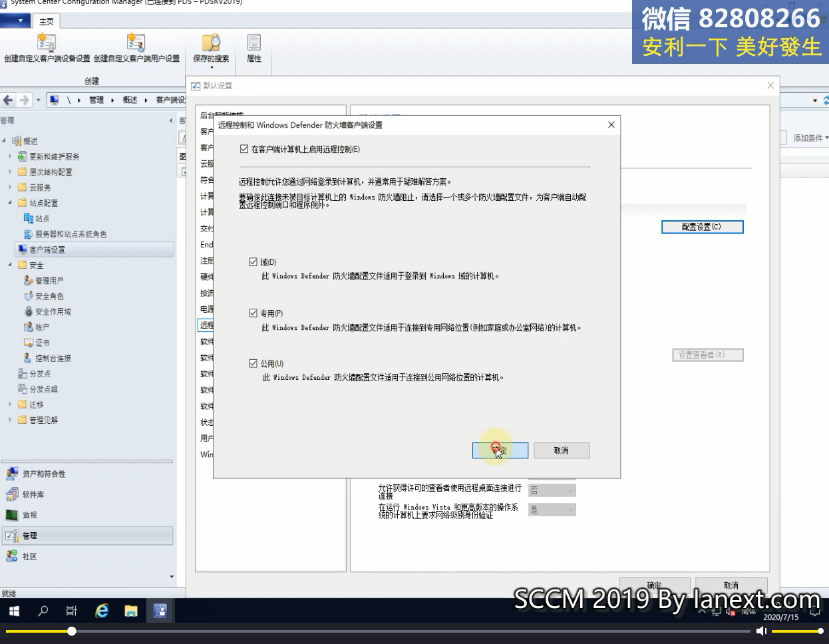Click the 创建自定义客户端设备设置 ribbon icon
The image size is (829, 644).
coord(47,47)
